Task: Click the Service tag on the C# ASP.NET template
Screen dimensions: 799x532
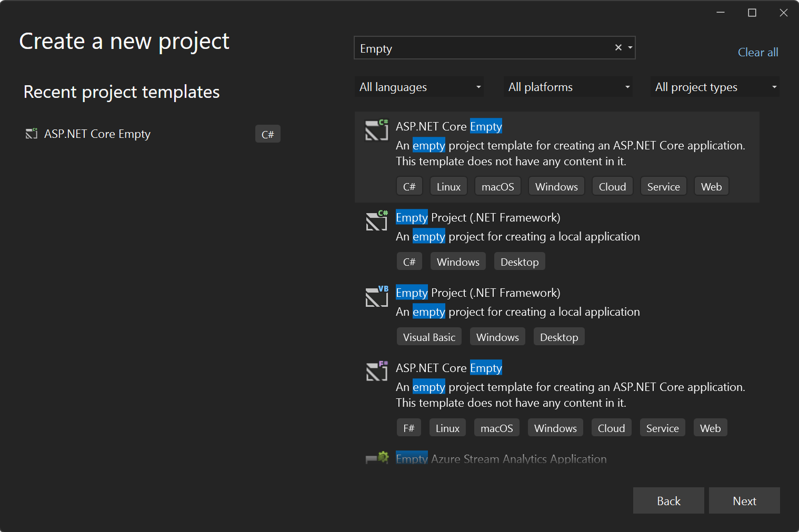Action: coord(664,186)
